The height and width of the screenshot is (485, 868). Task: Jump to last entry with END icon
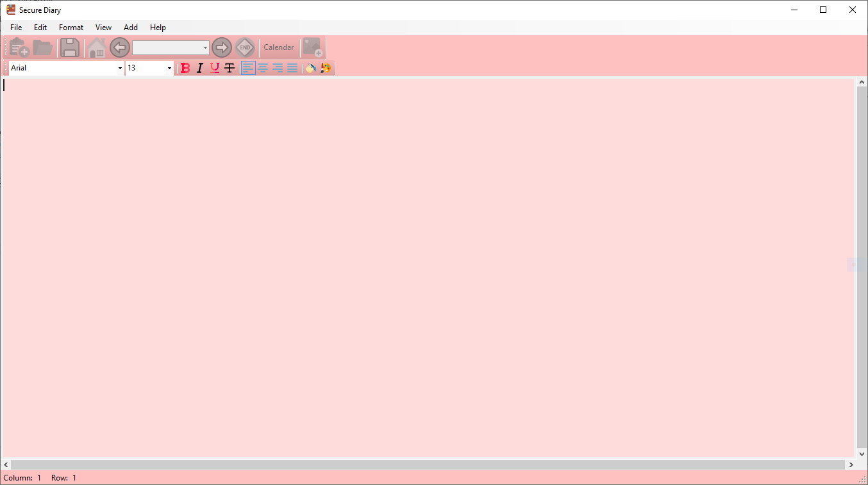pyautogui.click(x=245, y=47)
